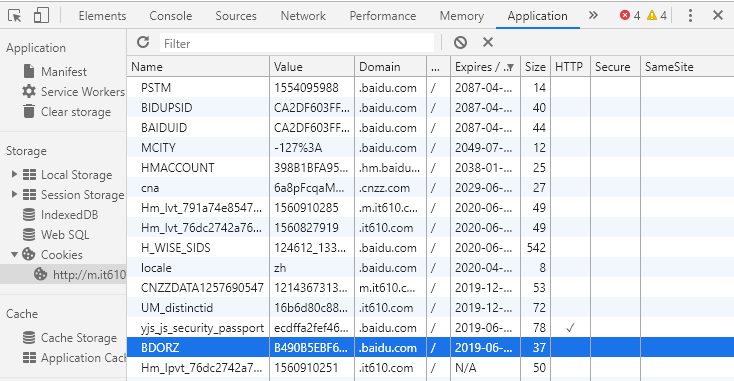Image resolution: width=734 pixels, height=381 pixels.
Task: Open Service Workers in the sidebar
Action: tap(83, 92)
